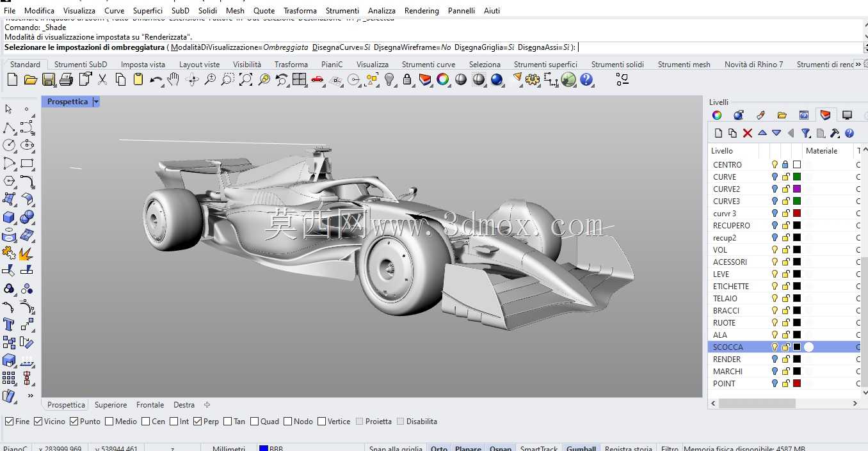Toggle the Fine osnap checkbox
Image resolution: width=868 pixels, height=451 pixels.
point(9,422)
